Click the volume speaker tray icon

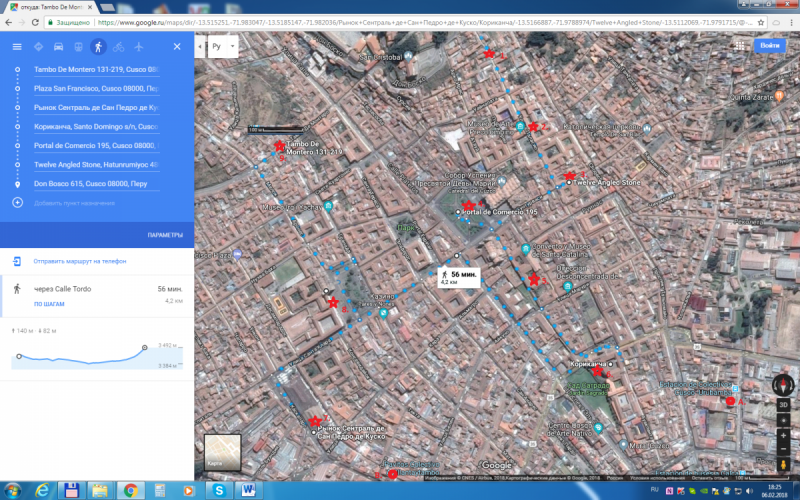coord(748,491)
